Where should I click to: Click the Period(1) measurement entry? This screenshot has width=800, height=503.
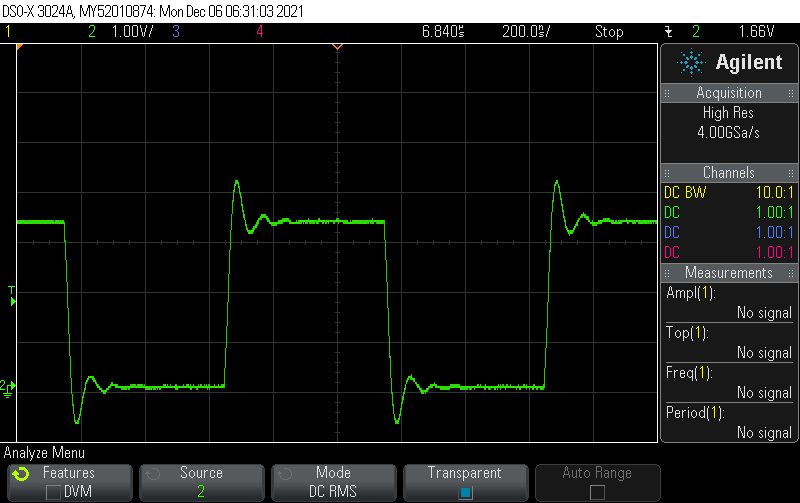coord(729,422)
